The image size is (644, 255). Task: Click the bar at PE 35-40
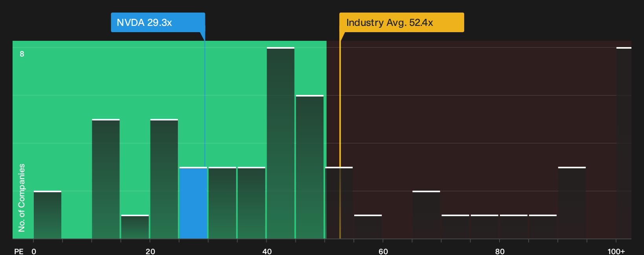(x=251, y=203)
